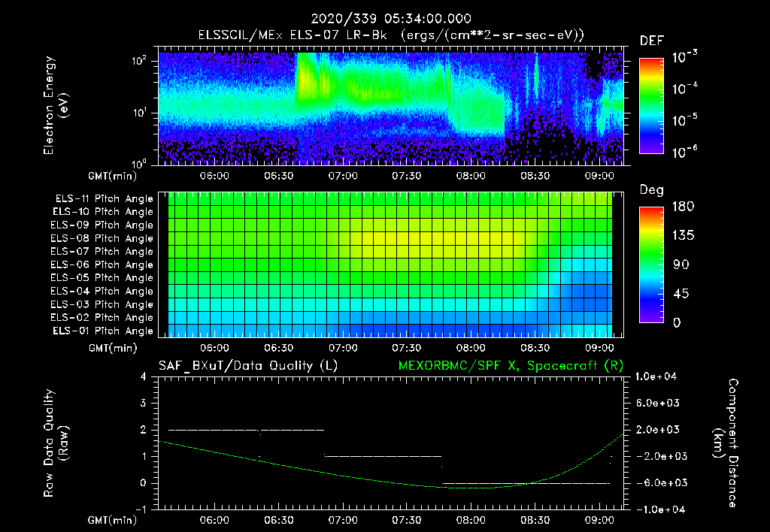Select the ELS-07 Pitch Angle row label
The width and height of the screenshot is (770, 532).
[102, 251]
